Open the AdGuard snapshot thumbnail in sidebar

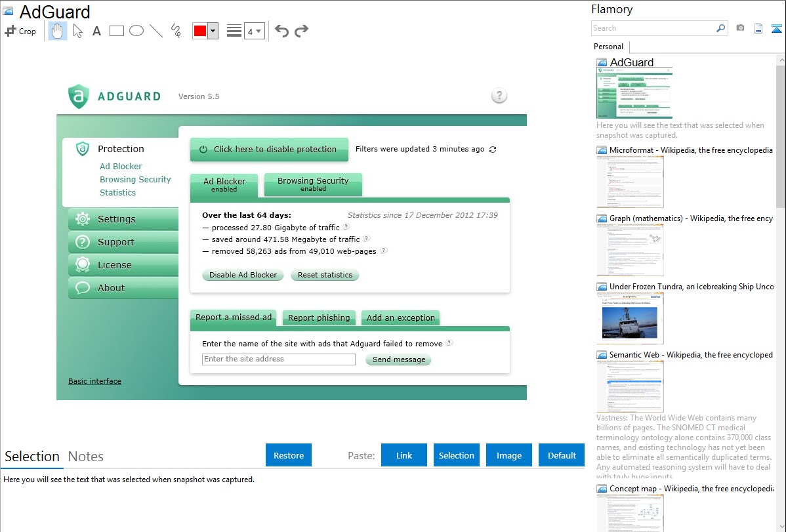tap(634, 93)
